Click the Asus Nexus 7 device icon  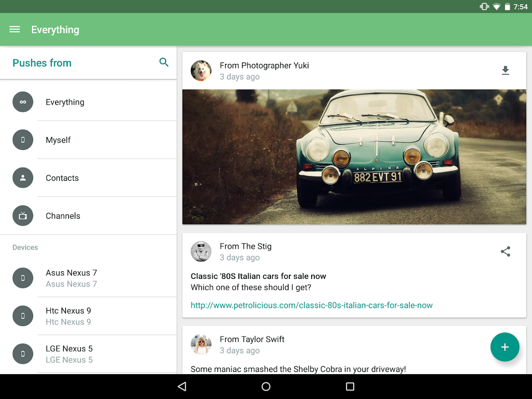click(x=23, y=278)
